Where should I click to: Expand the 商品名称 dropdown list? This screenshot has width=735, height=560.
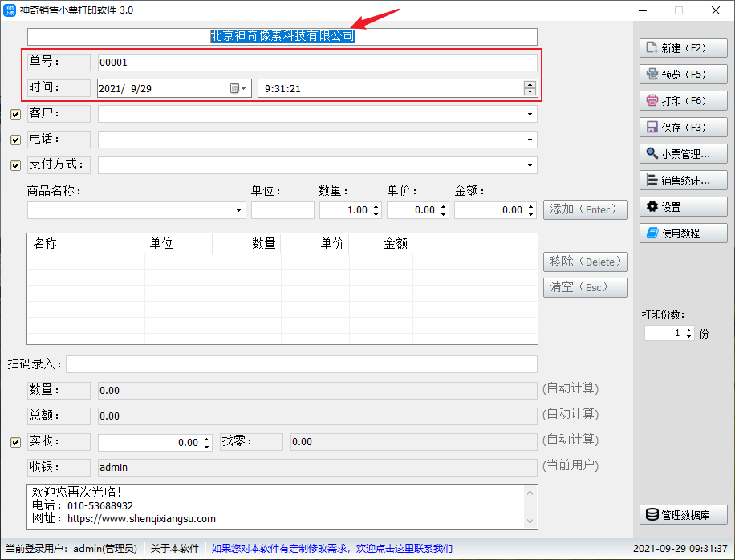point(238,210)
